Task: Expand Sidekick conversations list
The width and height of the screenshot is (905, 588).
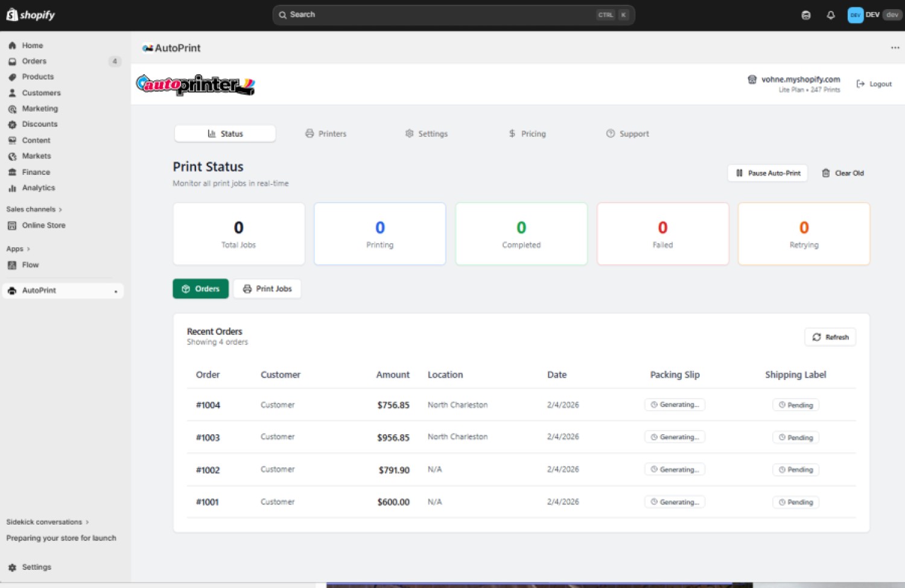Action: [x=47, y=522]
